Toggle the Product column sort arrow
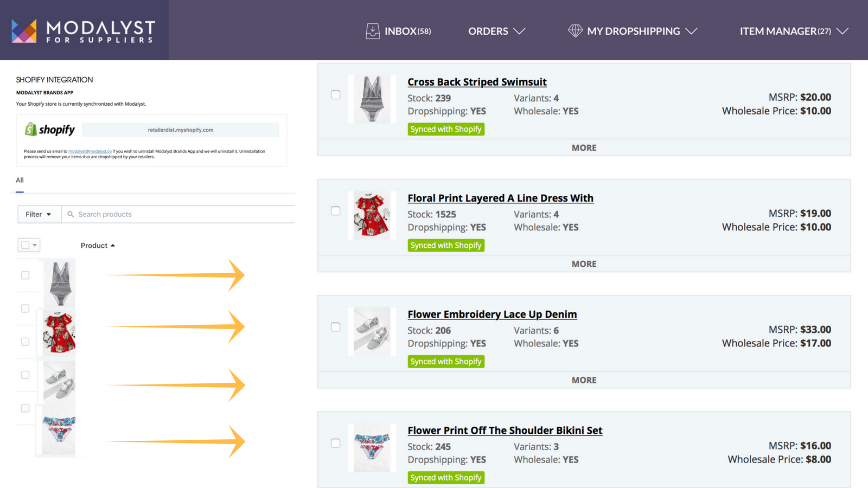Image resolution: width=868 pixels, height=488 pixels. point(113,245)
